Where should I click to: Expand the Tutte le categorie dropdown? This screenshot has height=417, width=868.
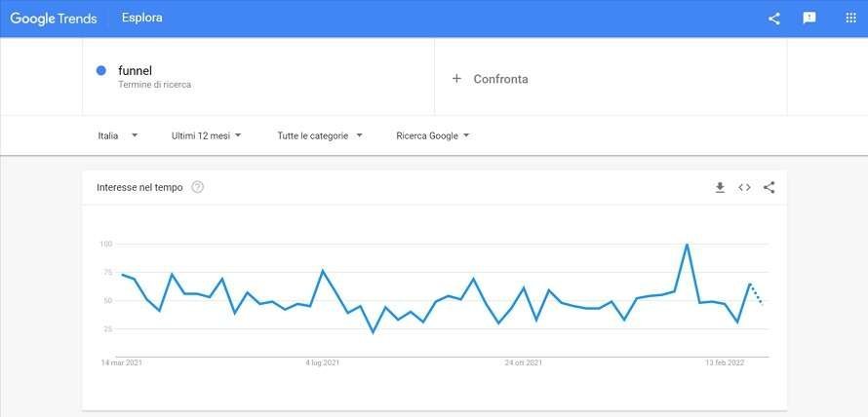tap(320, 135)
